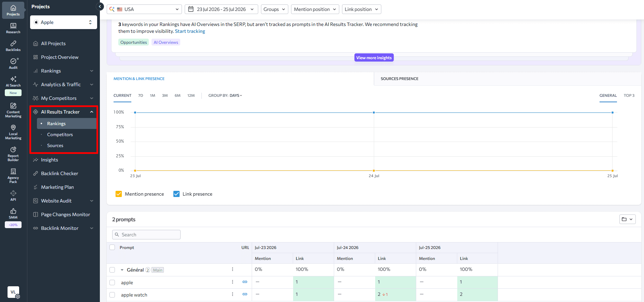644x302 pixels.
Task: Check the apple watch prompt checkbox
Action: pyautogui.click(x=112, y=295)
